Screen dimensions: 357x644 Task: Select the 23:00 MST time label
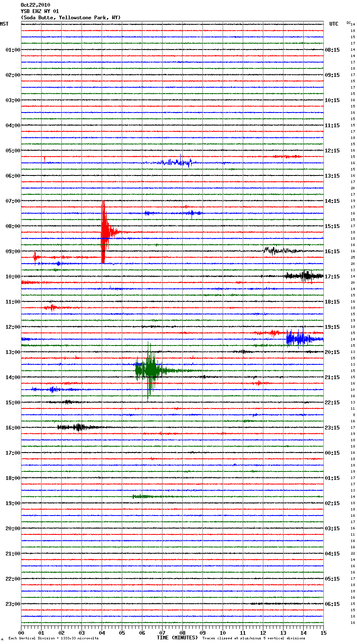click(x=13, y=604)
